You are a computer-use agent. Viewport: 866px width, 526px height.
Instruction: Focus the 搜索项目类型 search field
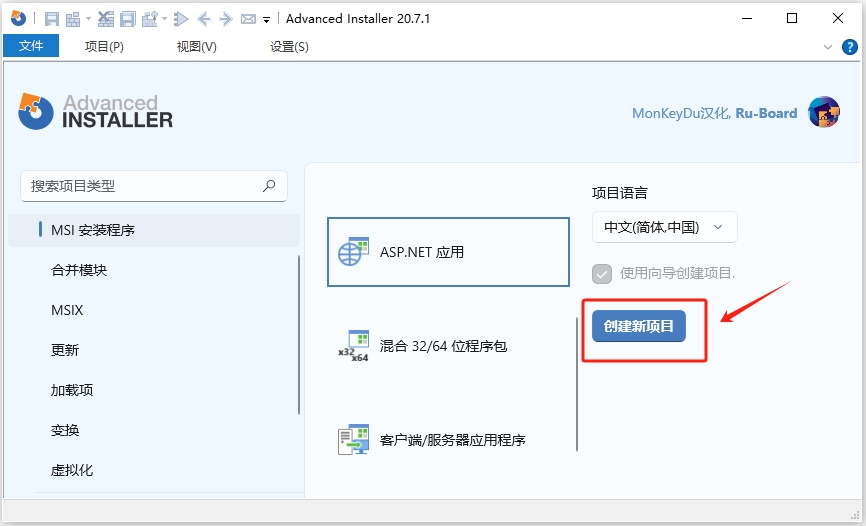point(154,186)
